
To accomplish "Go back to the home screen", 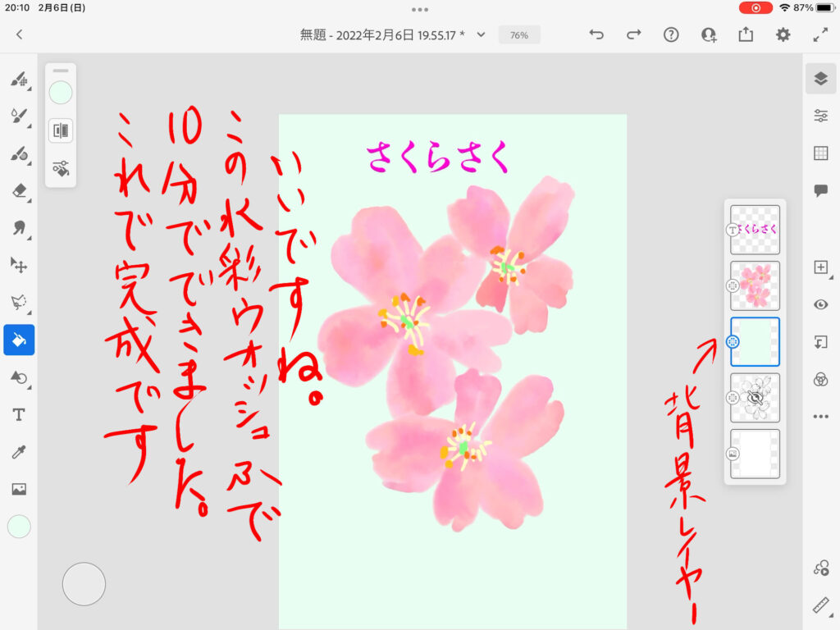I will pos(19,34).
